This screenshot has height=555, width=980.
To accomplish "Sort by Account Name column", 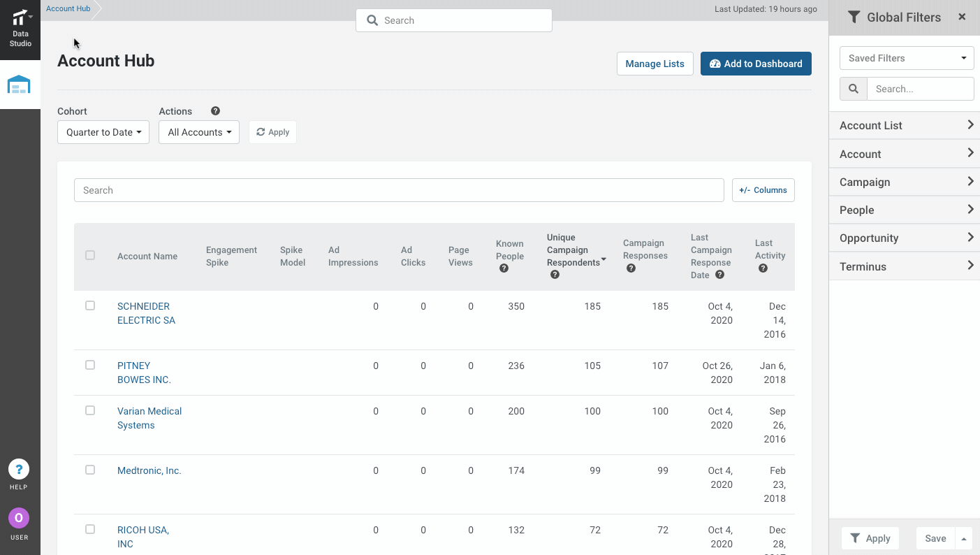I will click(147, 256).
